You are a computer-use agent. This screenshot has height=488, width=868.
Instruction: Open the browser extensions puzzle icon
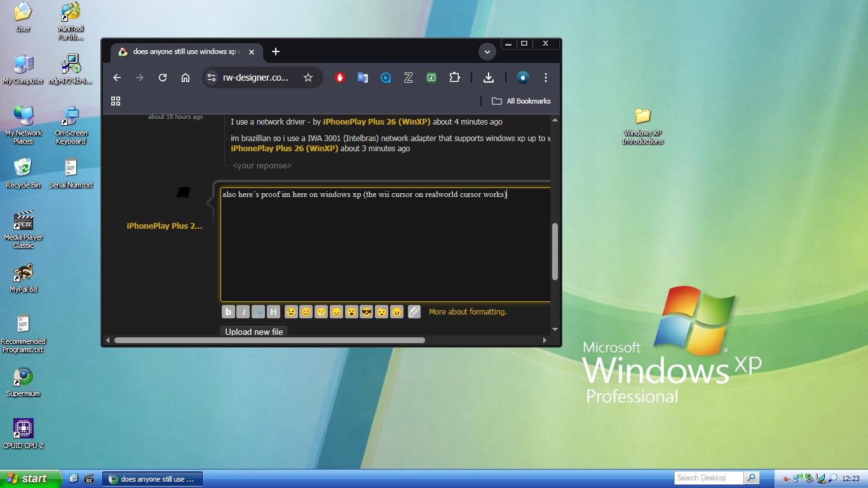click(x=454, y=78)
